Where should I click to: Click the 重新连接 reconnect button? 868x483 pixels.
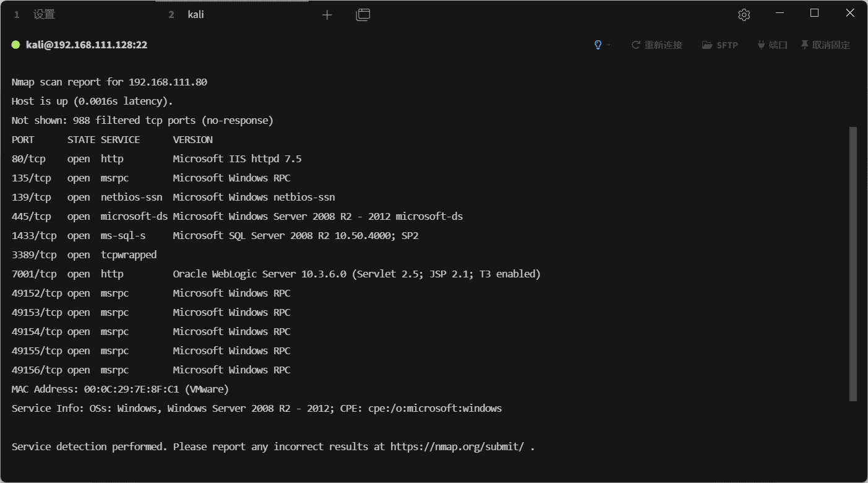pyautogui.click(x=656, y=45)
